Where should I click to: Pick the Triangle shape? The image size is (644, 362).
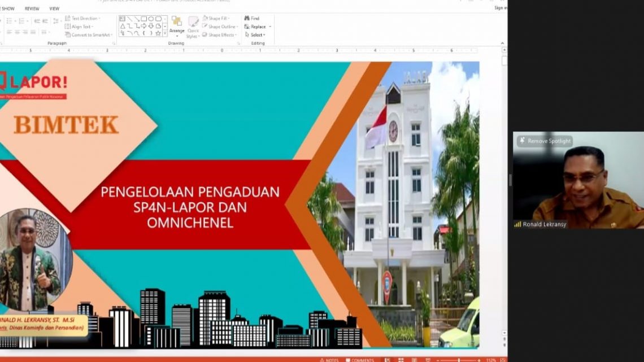click(123, 27)
